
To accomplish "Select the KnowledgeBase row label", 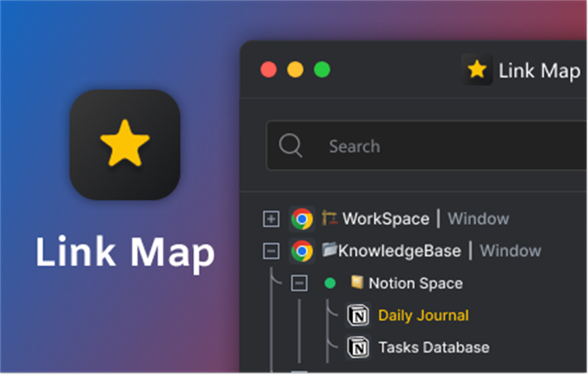I will pyautogui.click(x=399, y=251).
